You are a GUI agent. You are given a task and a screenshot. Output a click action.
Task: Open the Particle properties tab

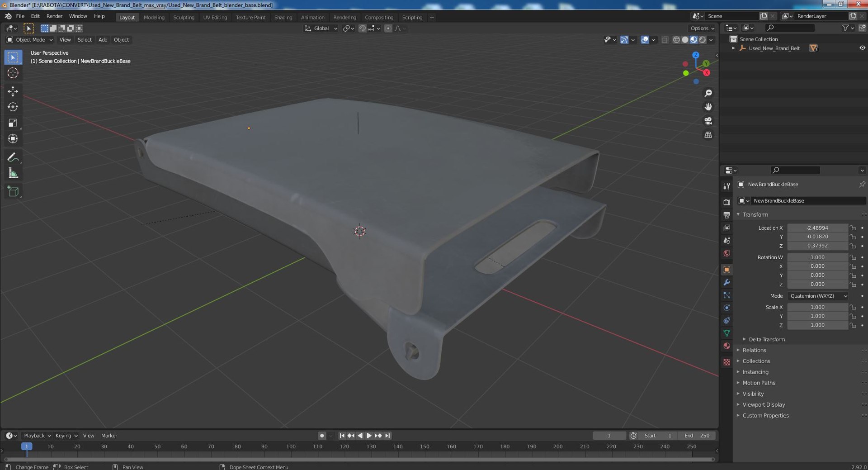[726, 295]
